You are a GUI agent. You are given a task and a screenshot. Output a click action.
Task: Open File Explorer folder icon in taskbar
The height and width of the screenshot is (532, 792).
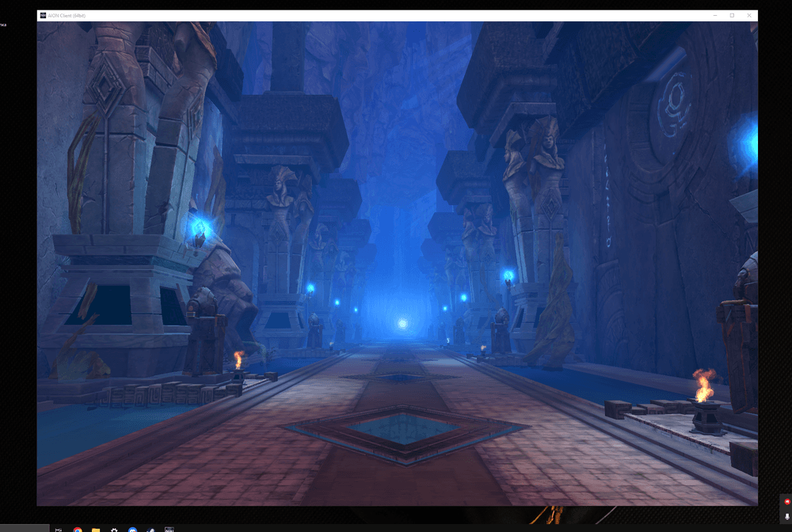pos(95,530)
